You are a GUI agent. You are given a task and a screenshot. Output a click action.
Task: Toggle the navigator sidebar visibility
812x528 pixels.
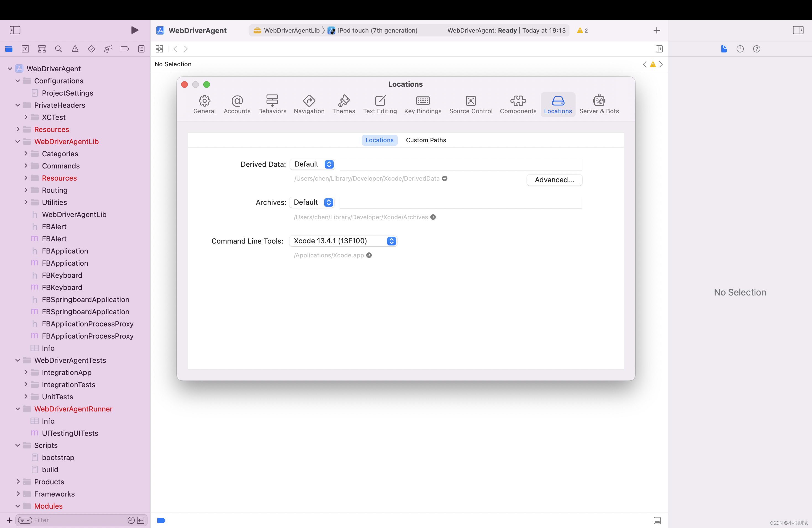pos(15,30)
